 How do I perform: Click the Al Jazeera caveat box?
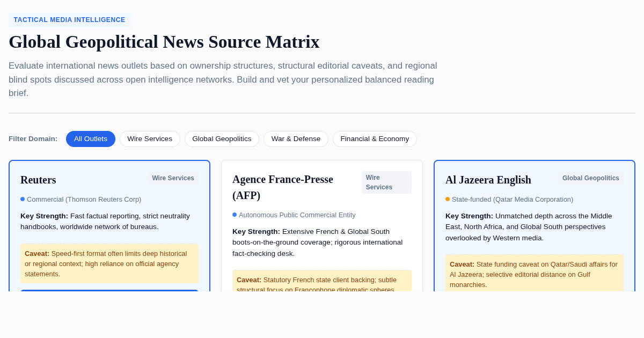pos(535,274)
